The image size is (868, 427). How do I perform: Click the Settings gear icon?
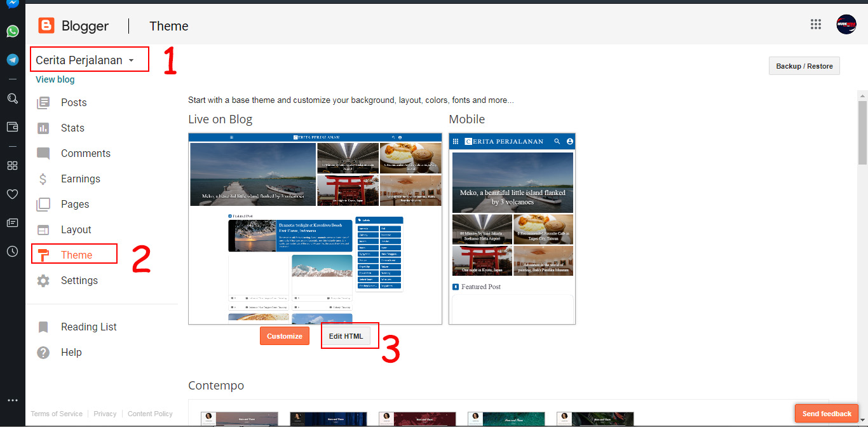43,280
